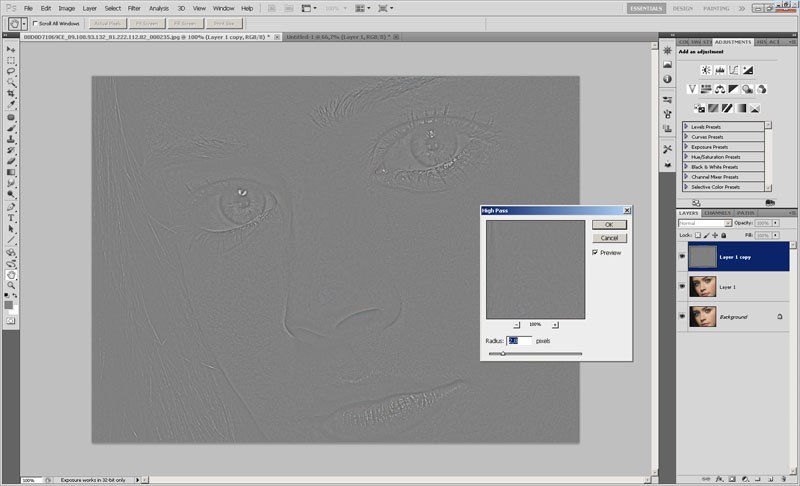
Task: Enable Scroll All Windows checkbox
Action: tap(36, 22)
